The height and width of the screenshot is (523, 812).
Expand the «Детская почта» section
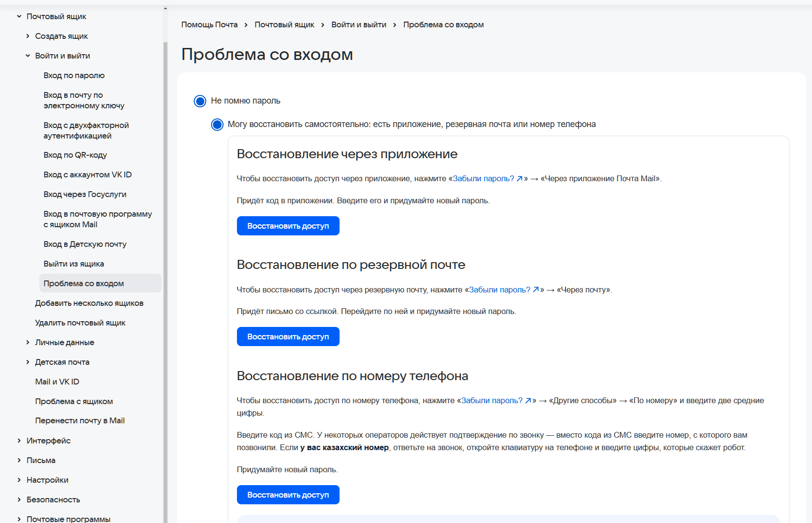tap(28, 362)
